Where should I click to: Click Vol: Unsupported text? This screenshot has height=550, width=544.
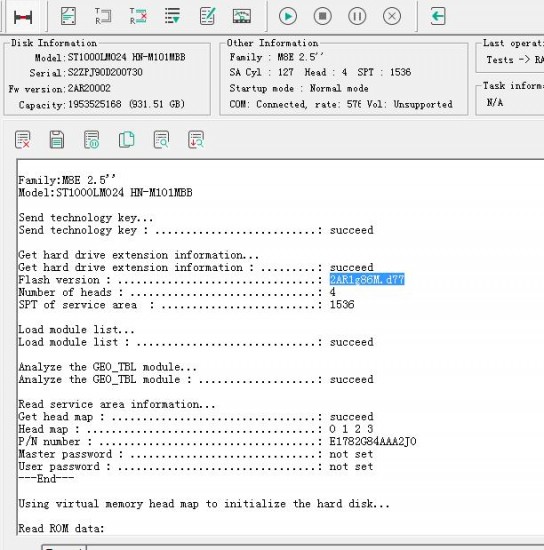(x=410, y=104)
